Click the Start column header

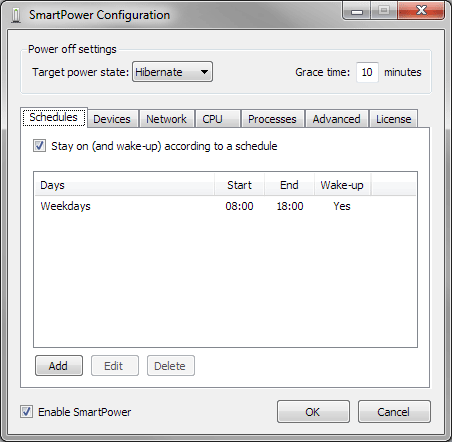pos(239,185)
